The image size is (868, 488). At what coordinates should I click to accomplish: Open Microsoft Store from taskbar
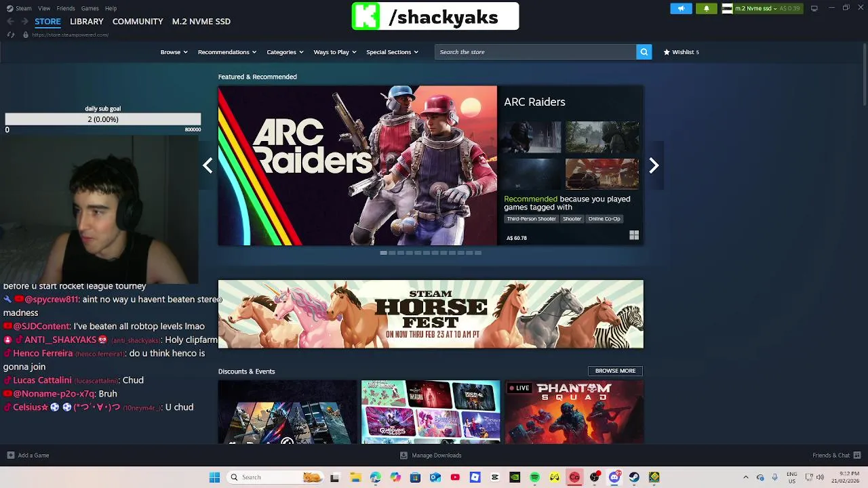point(415,477)
